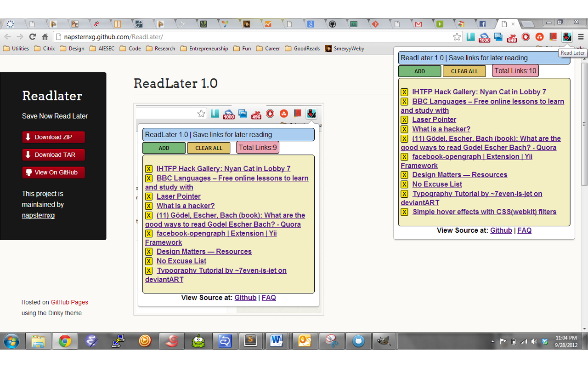The width and height of the screenshot is (588, 368).
Task: Open the Entrepreneurship bookmarks folder
Action: pos(204,48)
